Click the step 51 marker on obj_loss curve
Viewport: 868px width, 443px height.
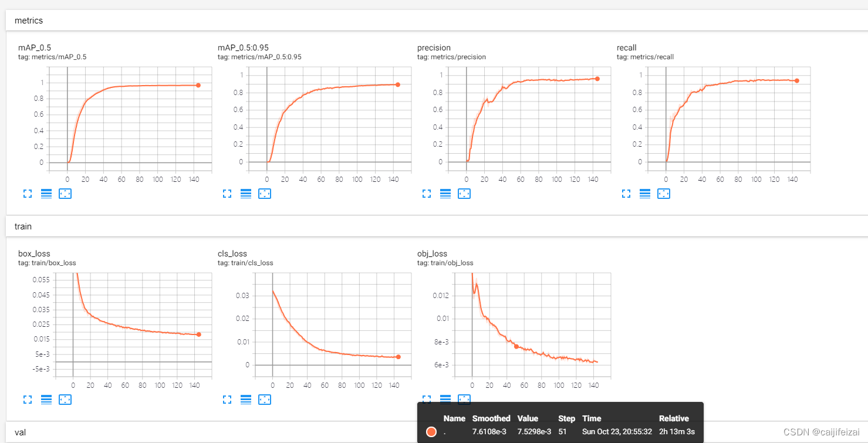(x=516, y=346)
